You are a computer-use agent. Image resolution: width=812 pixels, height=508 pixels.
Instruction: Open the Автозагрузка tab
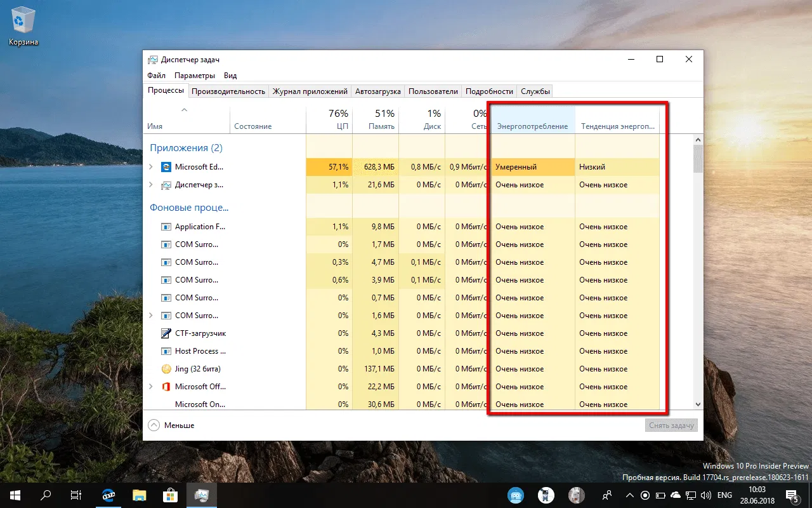[x=378, y=91]
